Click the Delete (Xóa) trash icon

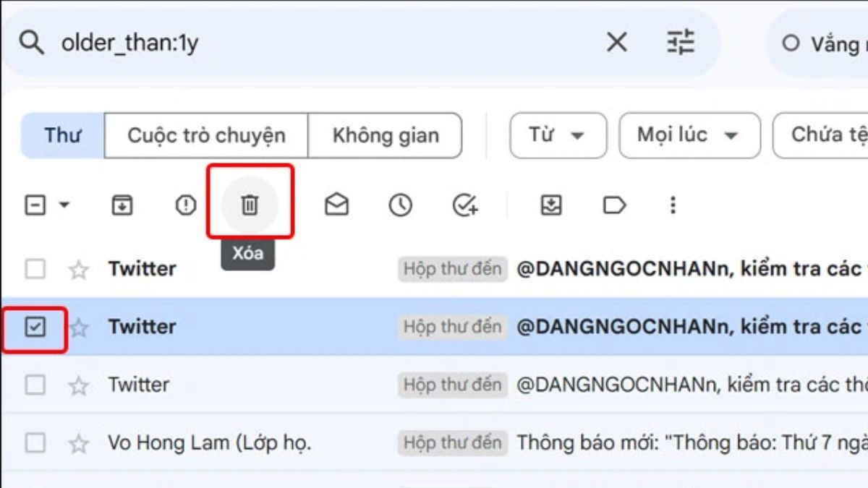coord(249,205)
